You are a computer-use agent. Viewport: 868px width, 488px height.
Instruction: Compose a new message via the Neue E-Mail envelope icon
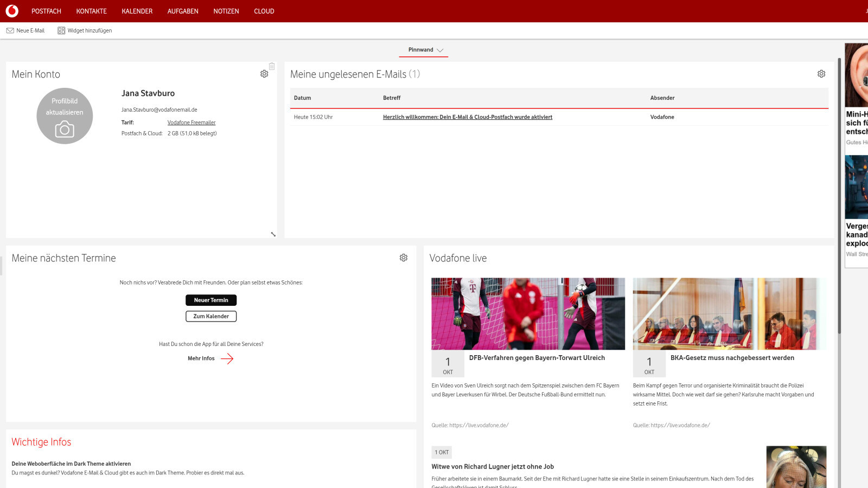(x=10, y=30)
